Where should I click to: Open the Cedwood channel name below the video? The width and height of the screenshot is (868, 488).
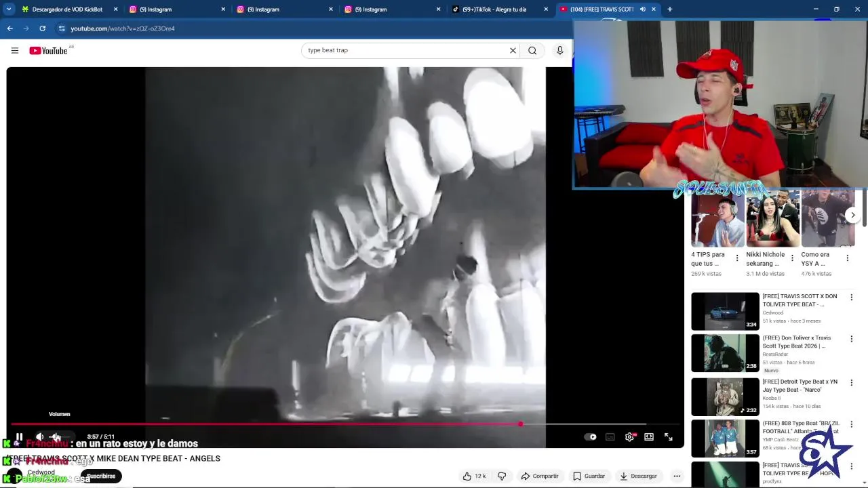point(41,472)
